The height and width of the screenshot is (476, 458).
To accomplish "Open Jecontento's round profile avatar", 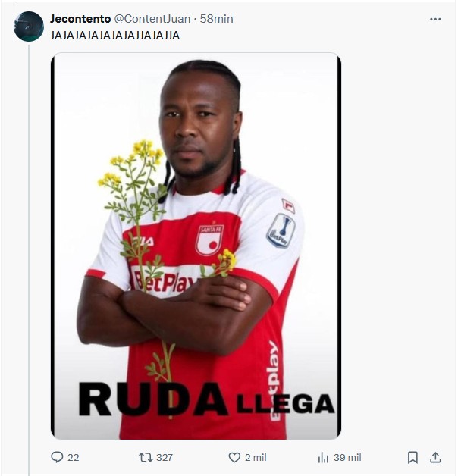I will pos(29,27).
